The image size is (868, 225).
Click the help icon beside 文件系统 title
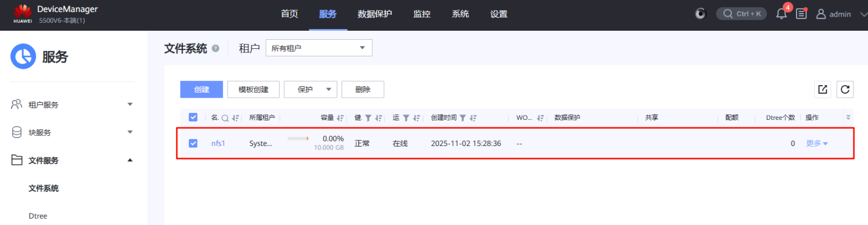point(216,48)
